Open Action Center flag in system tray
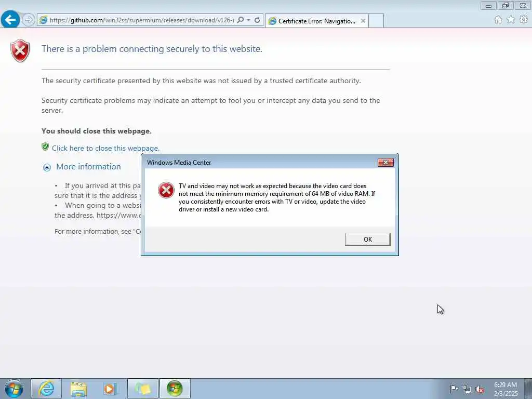Viewport: 532px width, 399px height. [454, 389]
